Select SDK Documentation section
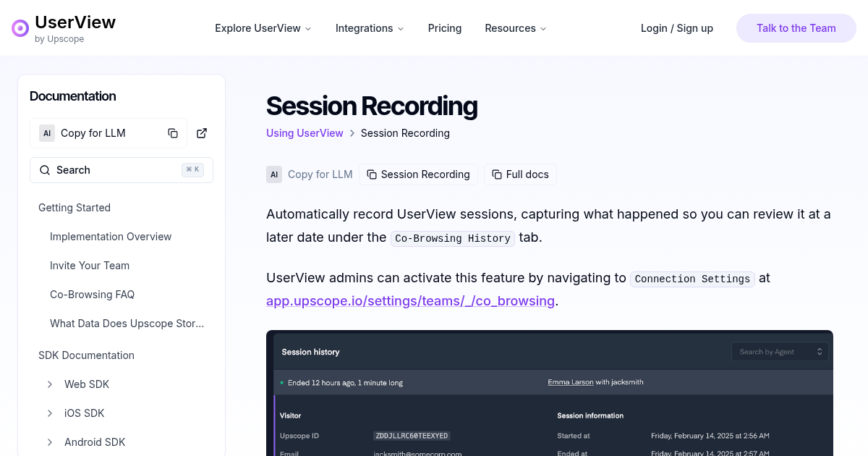868x456 pixels. pyautogui.click(x=86, y=355)
